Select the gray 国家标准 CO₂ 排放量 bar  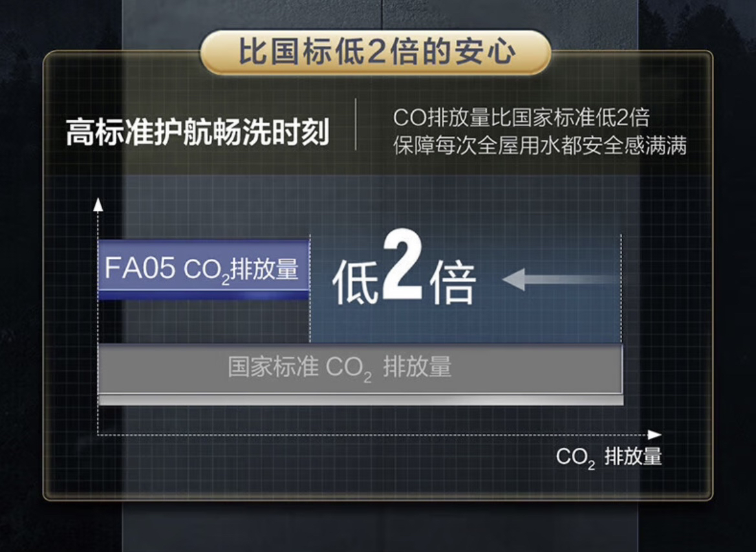[360, 369]
